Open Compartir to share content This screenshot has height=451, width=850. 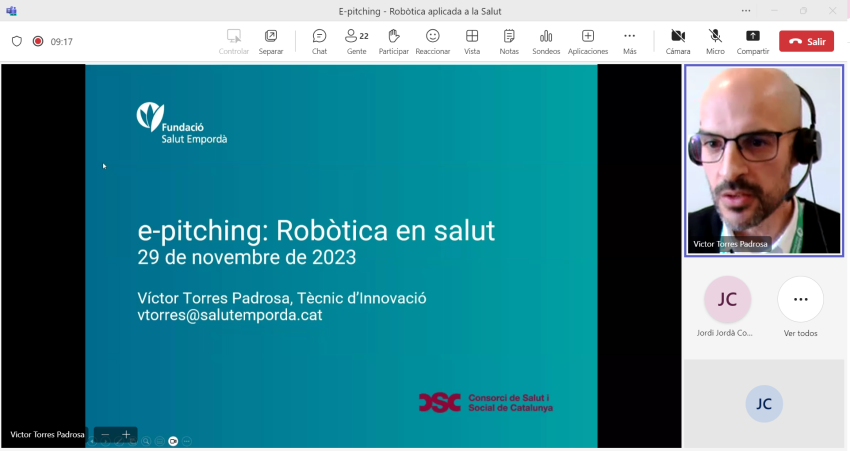753,41
